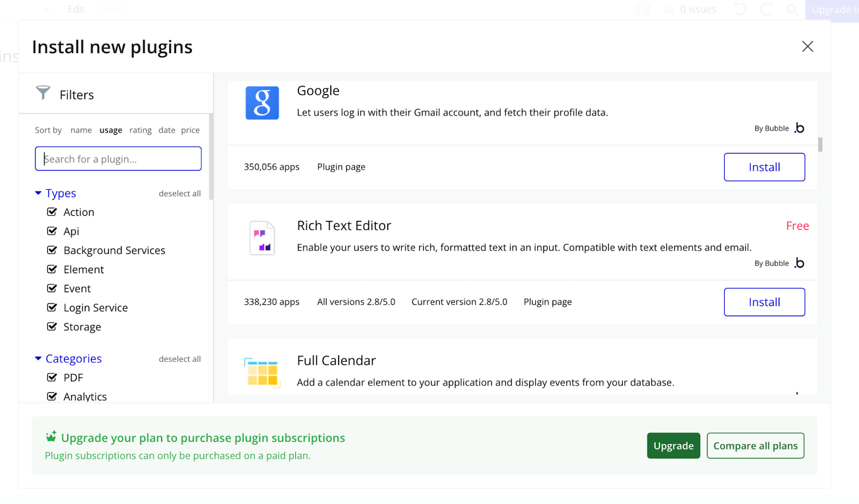This screenshot has width=859, height=504.
Task: Uncheck the Element type filter
Action: 52,269
